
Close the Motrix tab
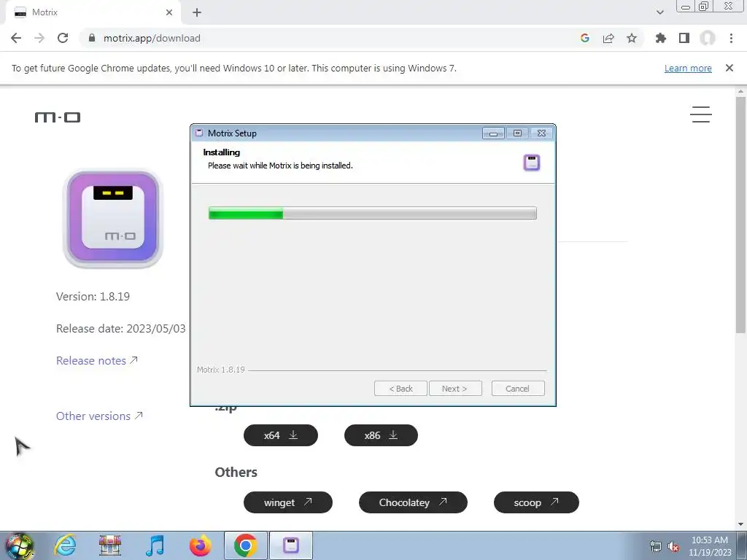pos(169,12)
